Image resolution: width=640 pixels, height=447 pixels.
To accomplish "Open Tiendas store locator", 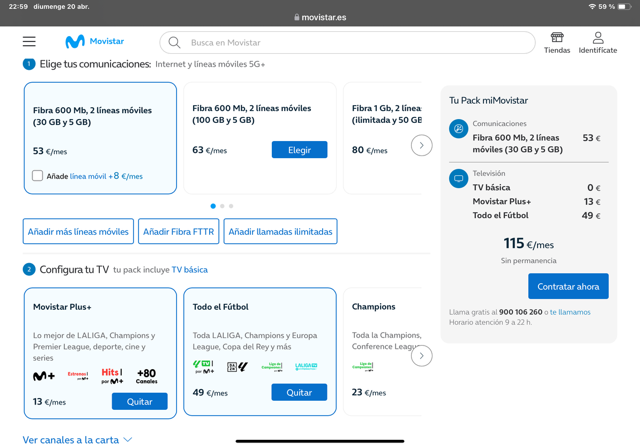I will coord(557,43).
